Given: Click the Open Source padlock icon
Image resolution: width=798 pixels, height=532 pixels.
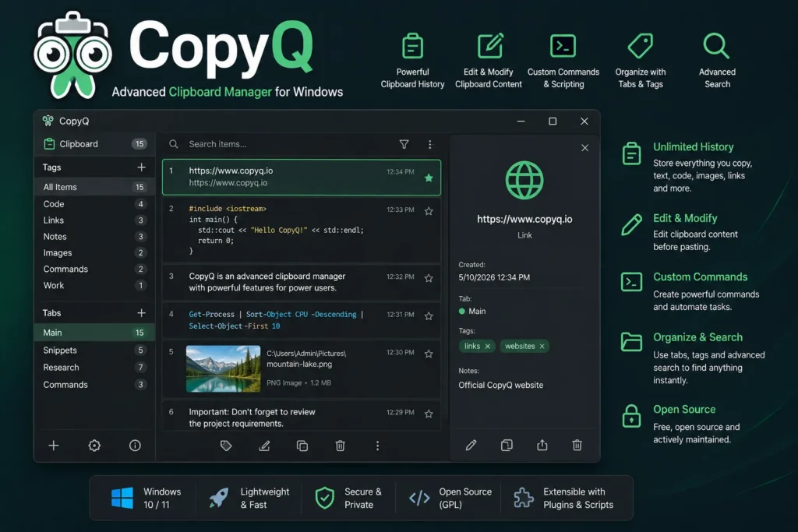Looking at the screenshot, I should 631,416.
